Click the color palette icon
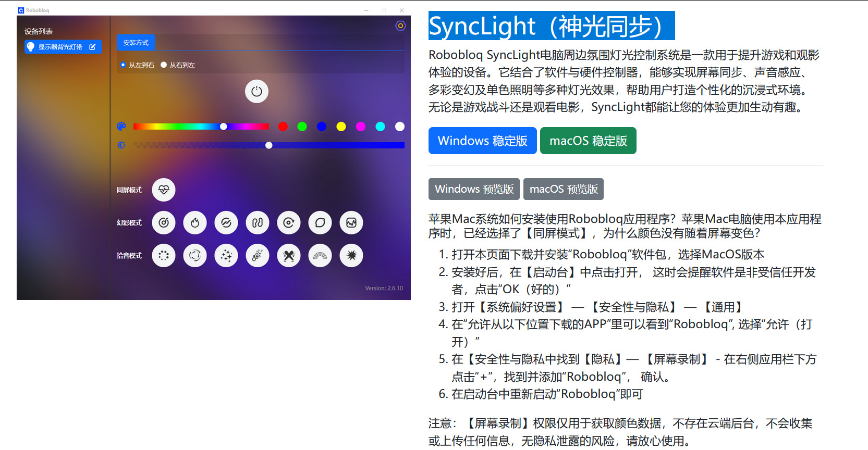Image resolution: width=868 pixels, height=450 pixels. [121, 126]
